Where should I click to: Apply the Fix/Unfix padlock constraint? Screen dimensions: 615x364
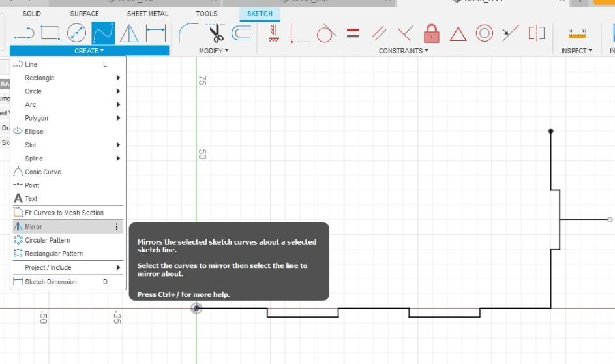pos(432,33)
